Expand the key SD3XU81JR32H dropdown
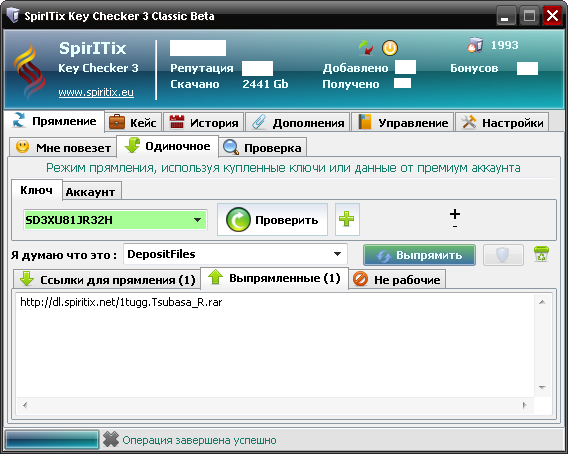Screen dimensions: 568x454 pyautogui.click(x=197, y=220)
